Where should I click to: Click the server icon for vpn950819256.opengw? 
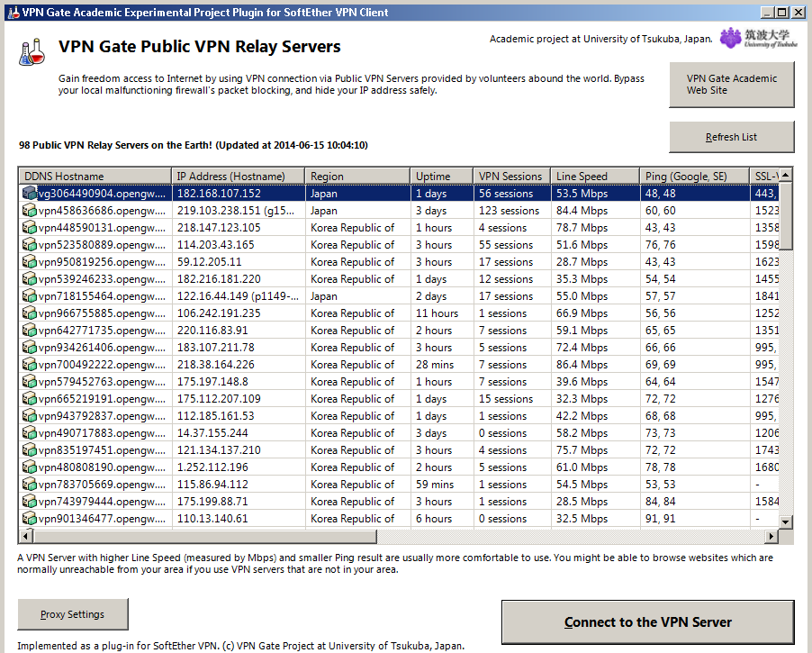(30, 262)
